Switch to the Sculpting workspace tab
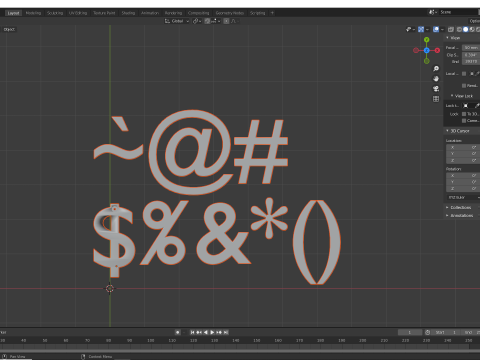The width and height of the screenshot is (480, 360). tap(55, 13)
